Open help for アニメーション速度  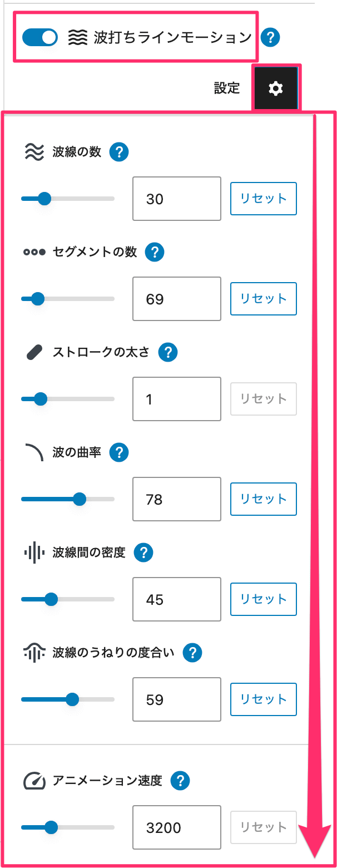pyautogui.click(x=180, y=781)
